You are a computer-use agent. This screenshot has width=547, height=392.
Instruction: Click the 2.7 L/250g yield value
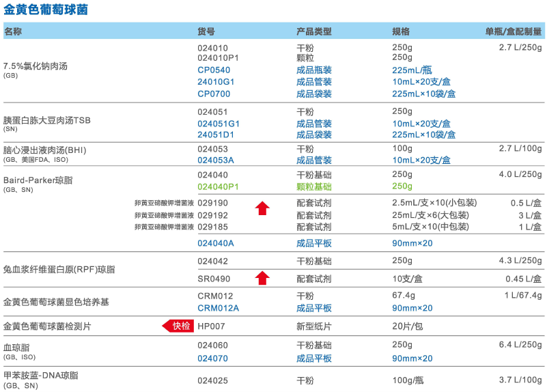coord(520,47)
